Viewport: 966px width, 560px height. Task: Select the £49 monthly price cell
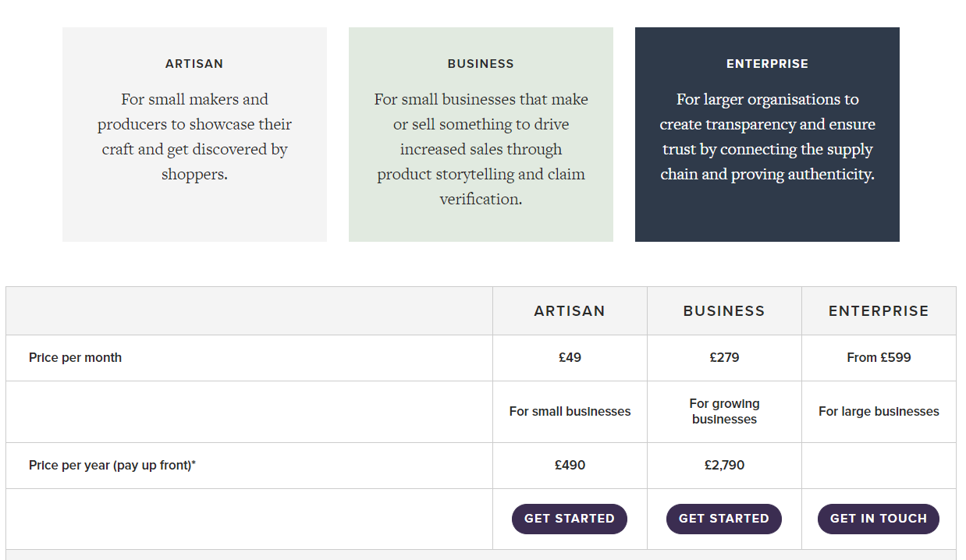click(569, 357)
